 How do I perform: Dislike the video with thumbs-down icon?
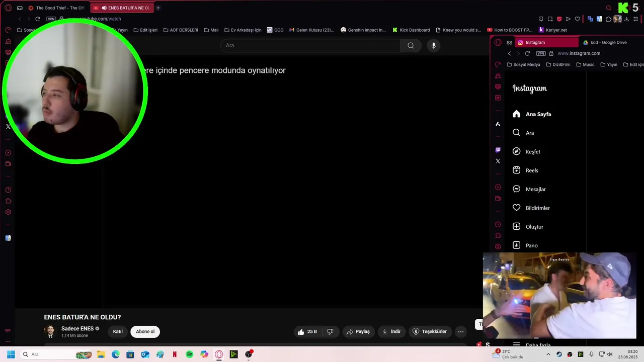(x=330, y=332)
